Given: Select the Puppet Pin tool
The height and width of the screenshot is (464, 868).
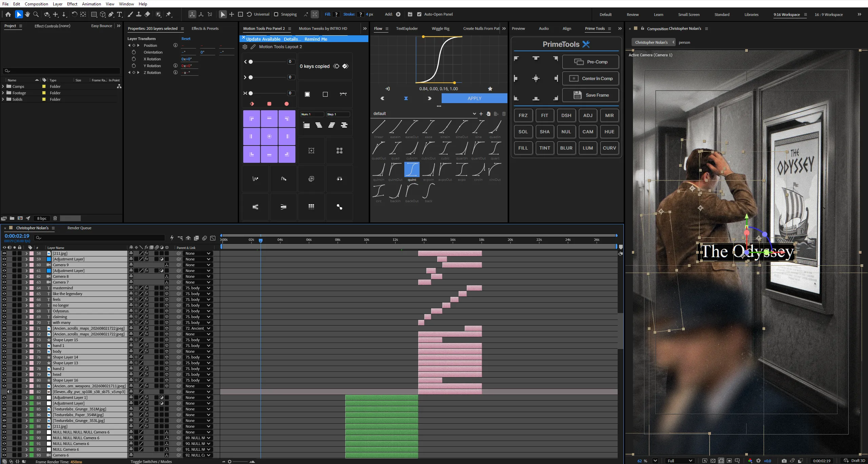Looking at the screenshot, I should pyautogui.click(x=169, y=14).
